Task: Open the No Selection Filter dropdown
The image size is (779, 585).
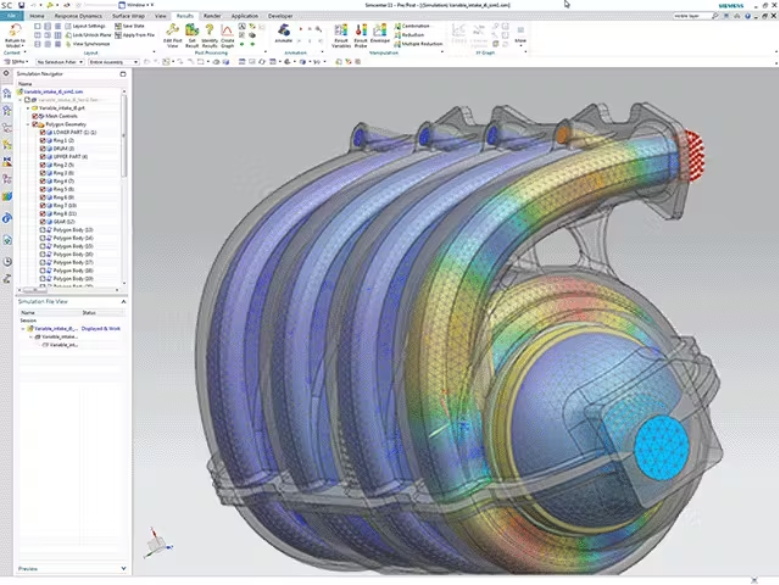Action: 60,62
